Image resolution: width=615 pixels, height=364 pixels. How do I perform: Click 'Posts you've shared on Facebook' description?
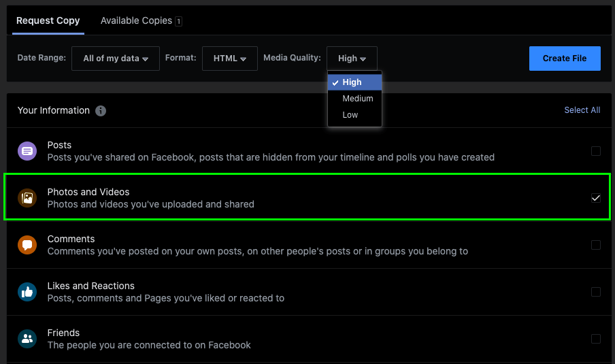[271, 157]
